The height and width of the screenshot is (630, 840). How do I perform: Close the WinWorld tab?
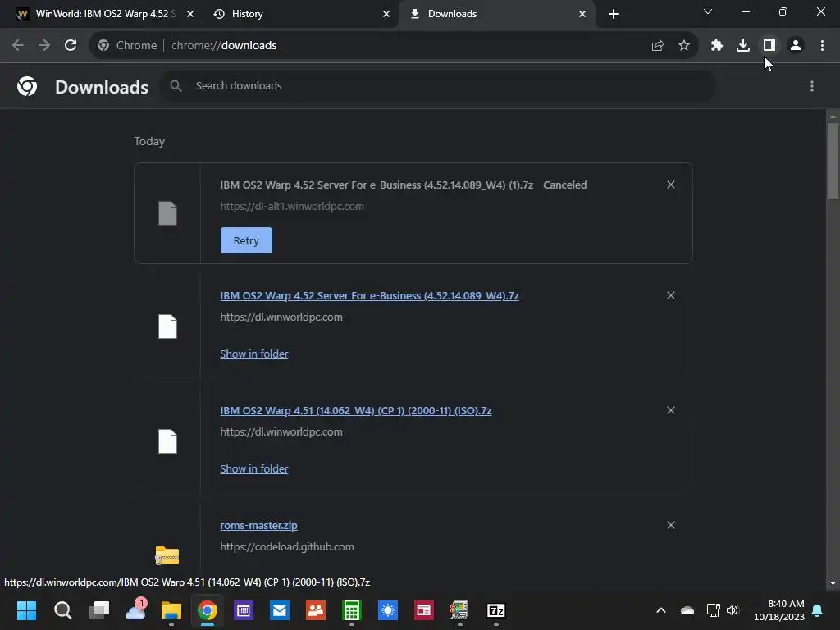click(x=190, y=14)
